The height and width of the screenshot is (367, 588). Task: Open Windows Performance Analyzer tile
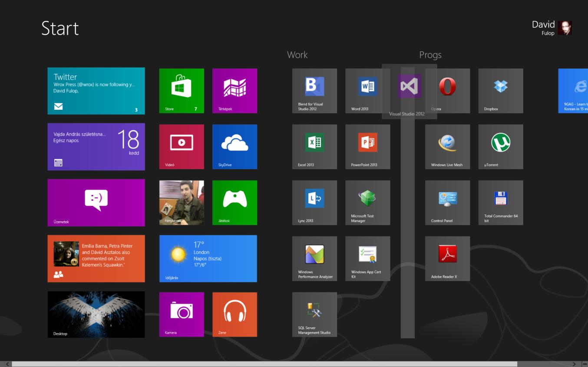point(314,259)
